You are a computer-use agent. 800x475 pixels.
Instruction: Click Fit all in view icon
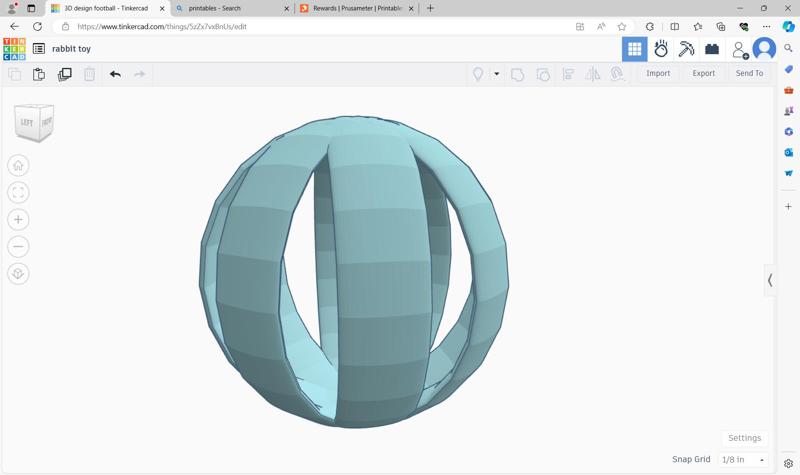click(x=18, y=193)
